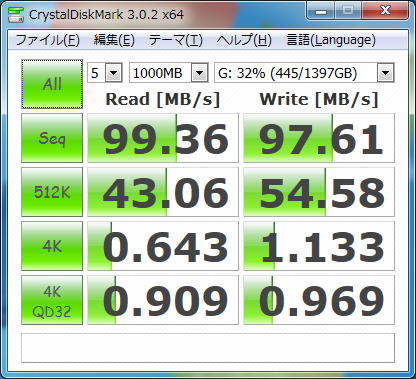This screenshot has height=379, width=416.
Task: Launch the 4K random test
Action: point(52,246)
